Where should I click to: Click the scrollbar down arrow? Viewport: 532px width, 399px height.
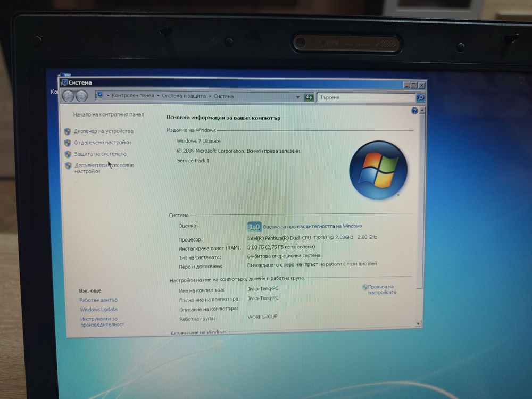coord(418,324)
